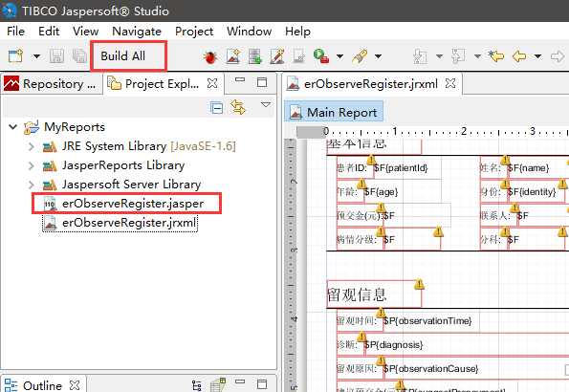Open the View menu
Image resolution: width=569 pixels, height=392 pixels.
[x=85, y=32]
